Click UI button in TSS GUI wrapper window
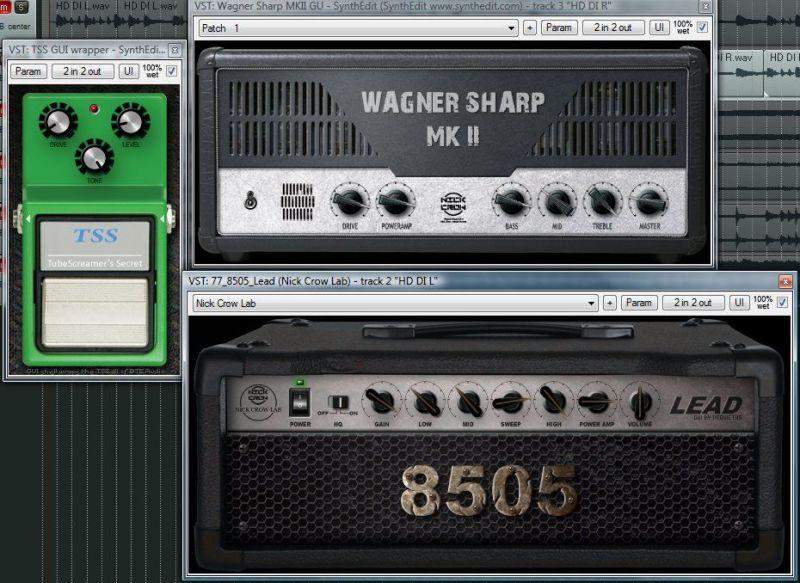 pos(129,71)
